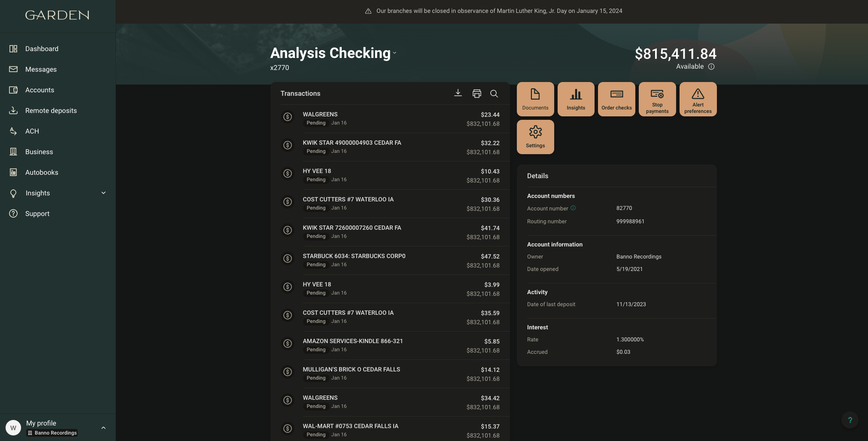Go to Remote deposits in sidebar
Image resolution: width=868 pixels, height=441 pixels.
coord(51,110)
